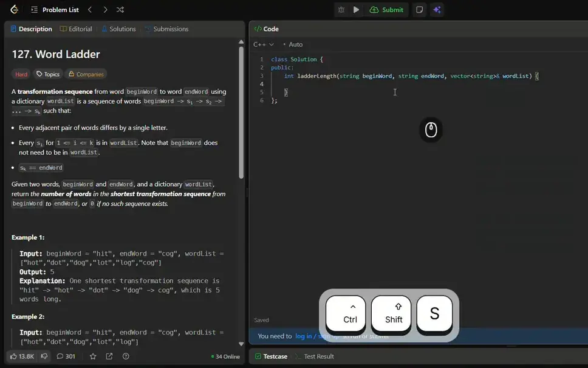This screenshot has width=588, height=368.
Task: Click the 127. Word Ladder title
Action: [x=56, y=54]
